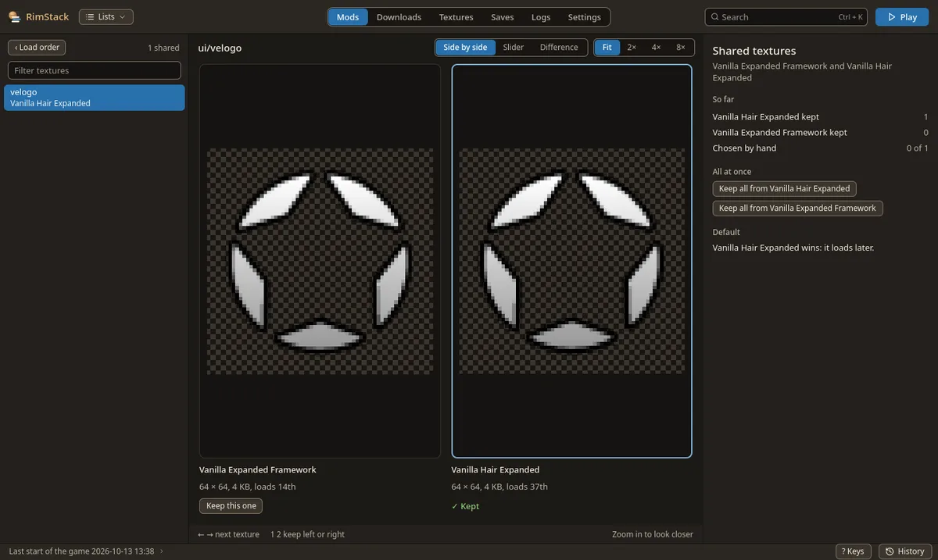This screenshot has height=560, width=938.
Task: Start the game with Play
Action: (902, 16)
